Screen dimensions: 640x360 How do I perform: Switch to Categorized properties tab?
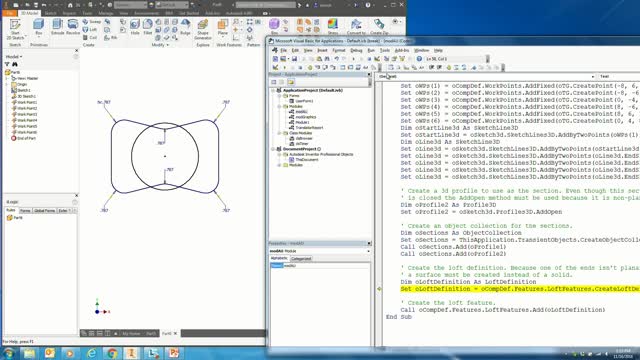point(301,258)
